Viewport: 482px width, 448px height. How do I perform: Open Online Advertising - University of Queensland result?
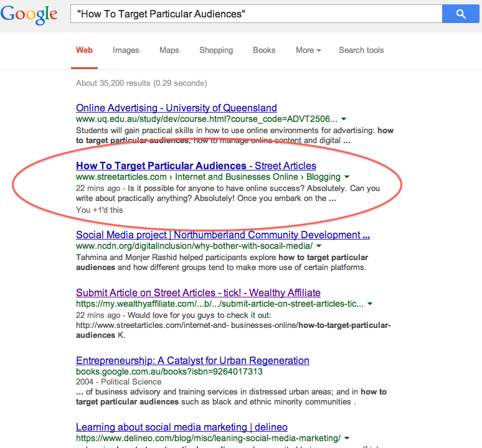click(x=176, y=108)
